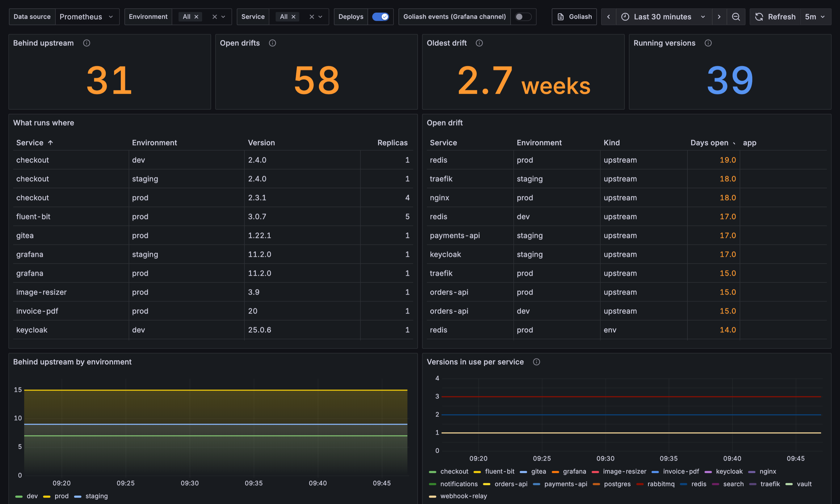Screen dimensions: 840x504
Task: Expand the Service filter dropdown chevron
Action: point(320,17)
